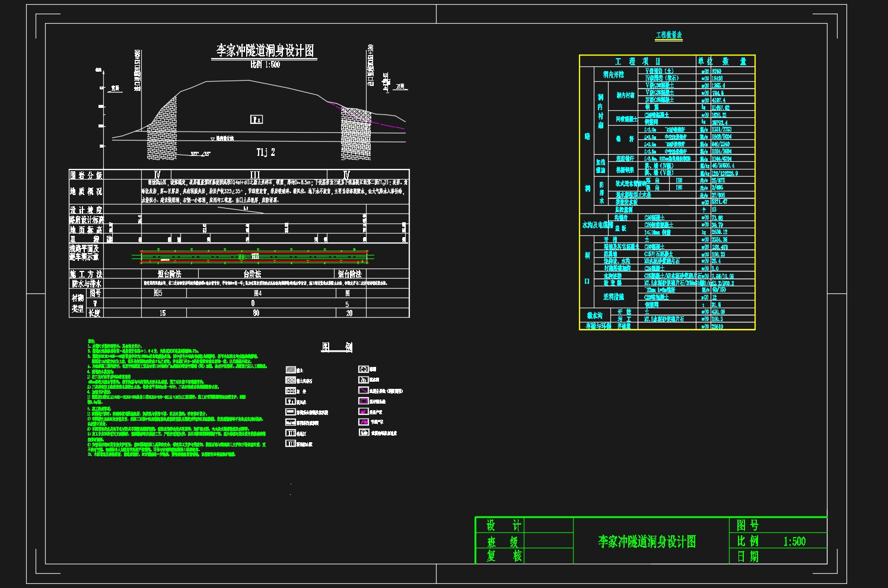Click the 图号 title block label
This screenshot has height=588, width=888.
pos(747,525)
